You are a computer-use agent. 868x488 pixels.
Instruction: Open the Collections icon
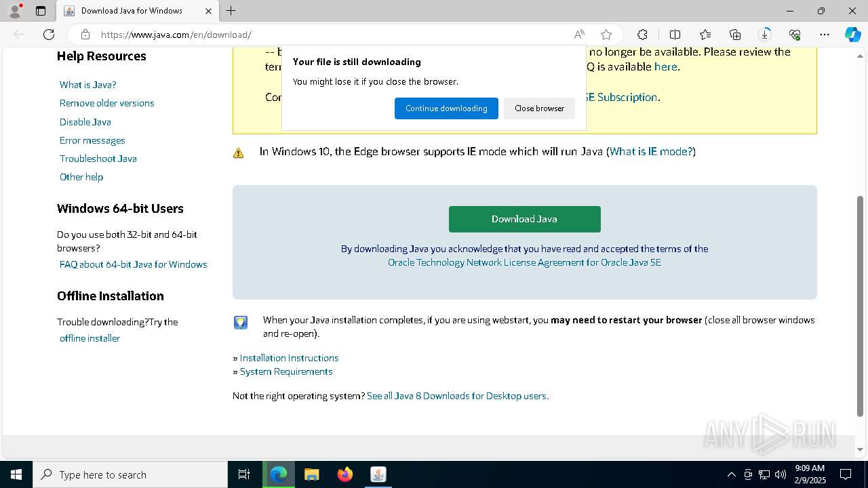click(x=735, y=35)
